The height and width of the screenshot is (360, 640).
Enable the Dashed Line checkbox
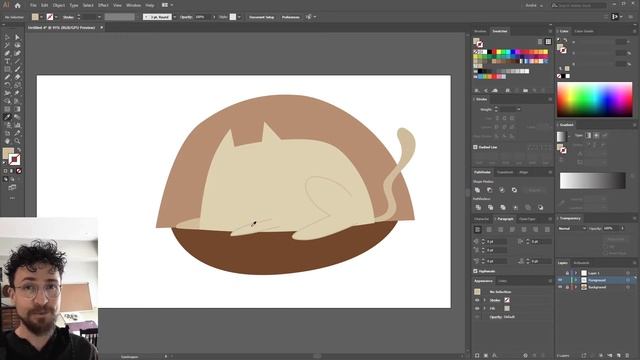click(x=475, y=147)
